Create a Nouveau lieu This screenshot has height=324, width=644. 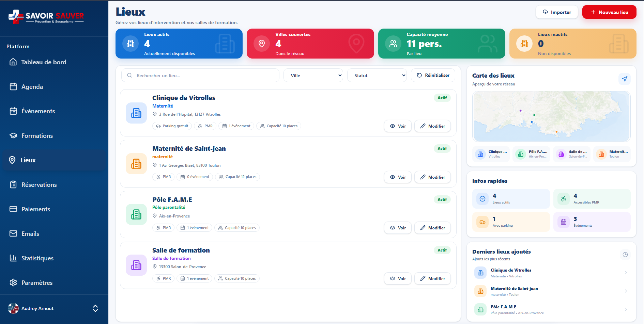pyautogui.click(x=609, y=12)
